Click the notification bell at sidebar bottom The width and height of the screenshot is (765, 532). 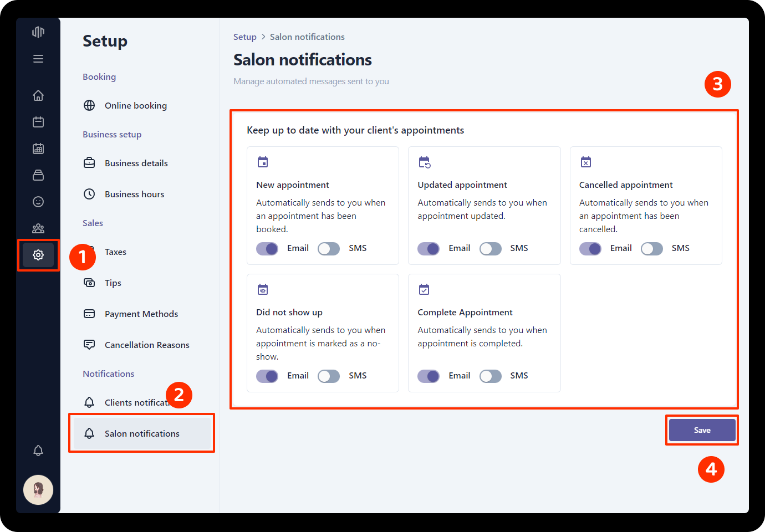[x=38, y=451]
